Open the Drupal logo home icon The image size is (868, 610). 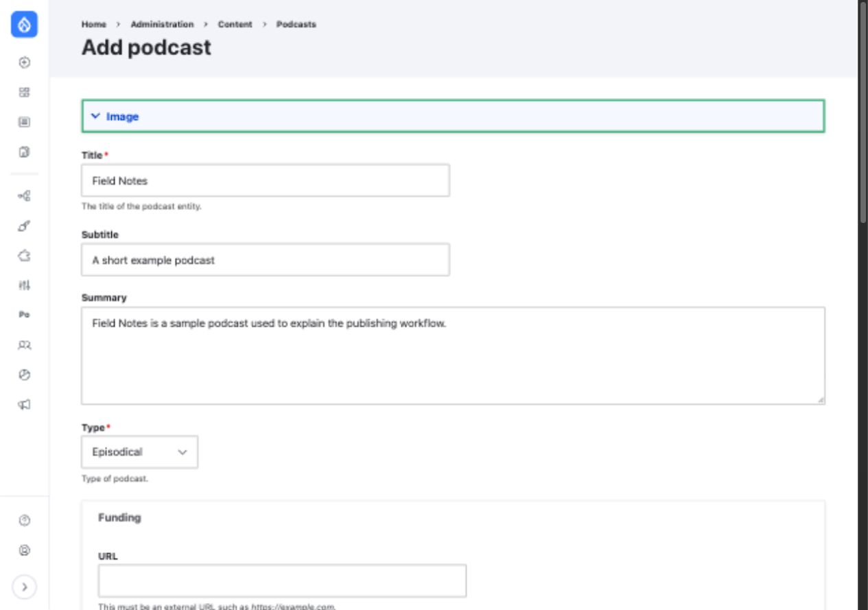click(x=24, y=25)
